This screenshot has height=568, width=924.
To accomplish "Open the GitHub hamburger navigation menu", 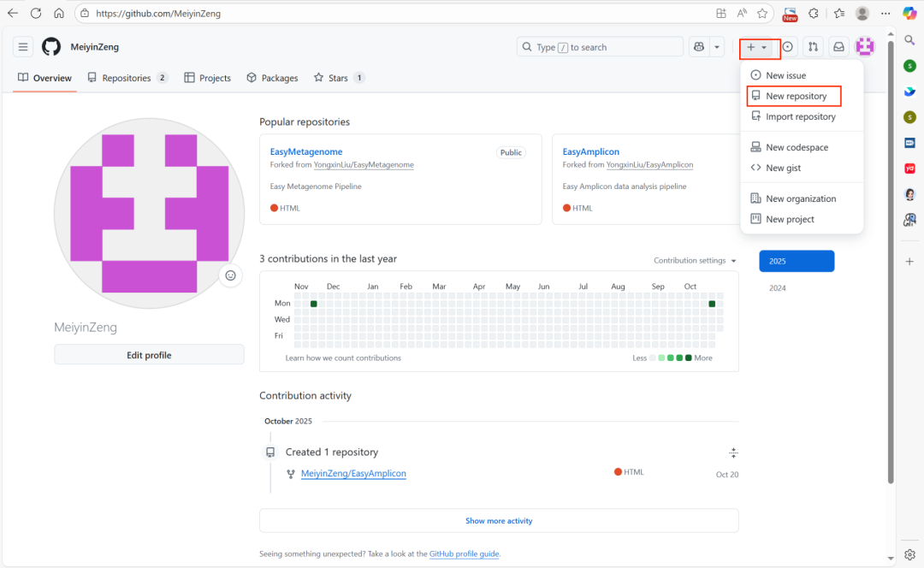I will tap(23, 46).
